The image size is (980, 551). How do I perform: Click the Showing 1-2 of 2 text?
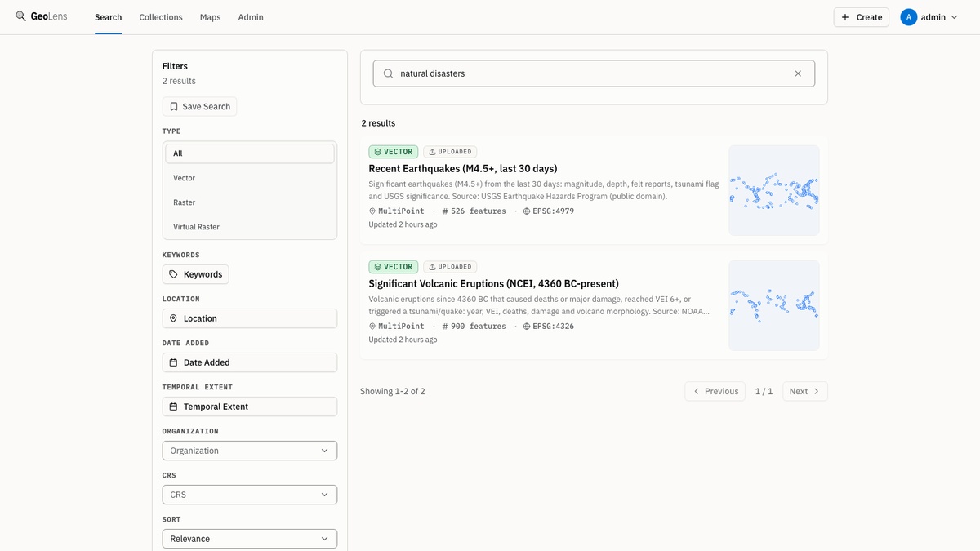coord(393,392)
